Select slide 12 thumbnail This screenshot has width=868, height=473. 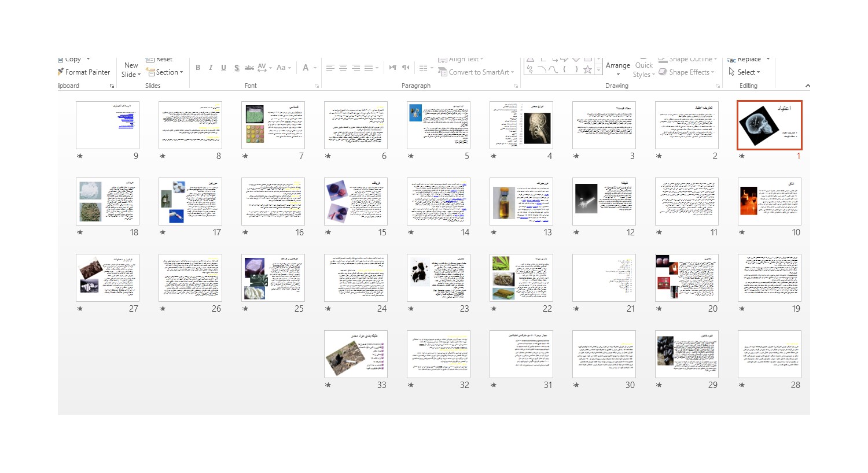604,201
